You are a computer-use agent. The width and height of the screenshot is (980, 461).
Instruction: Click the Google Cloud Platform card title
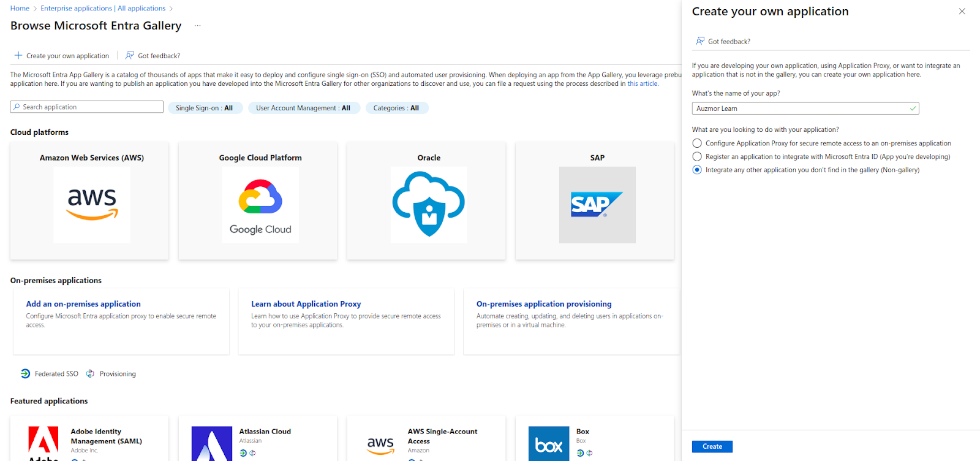260,158
